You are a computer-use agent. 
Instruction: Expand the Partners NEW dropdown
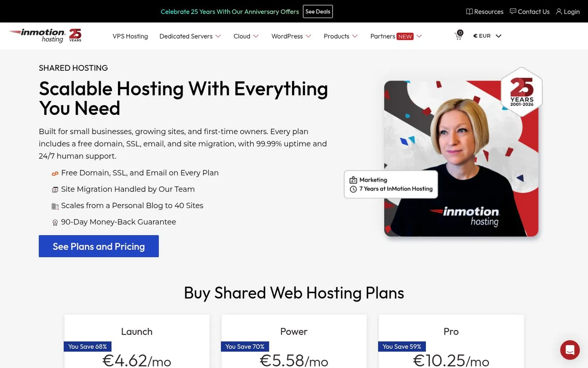pos(396,36)
